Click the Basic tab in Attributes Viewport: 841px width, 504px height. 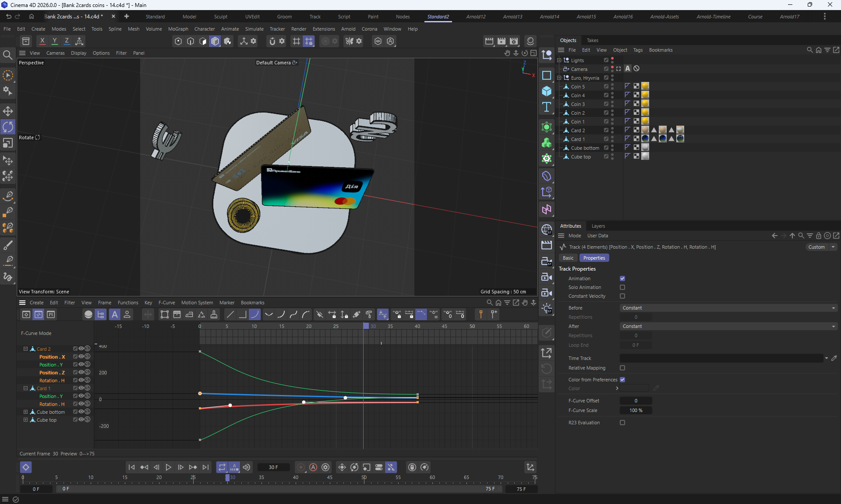click(x=568, y=258)
